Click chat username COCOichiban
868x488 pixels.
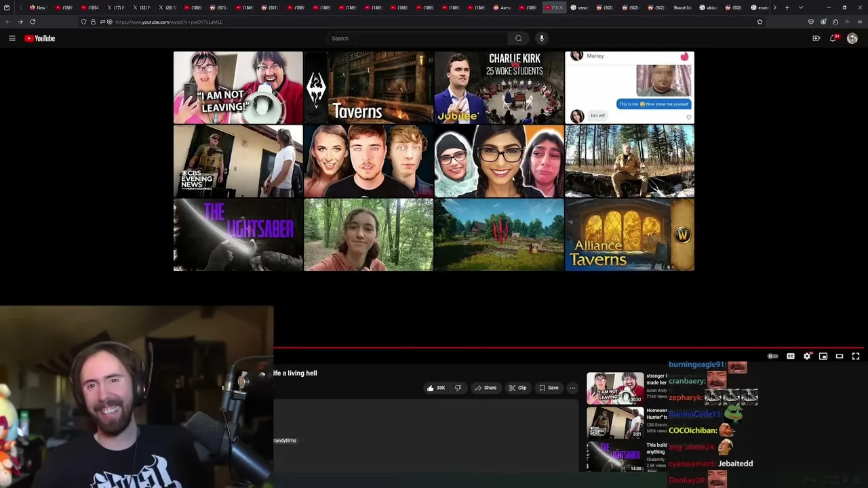(x=692, y=430)
